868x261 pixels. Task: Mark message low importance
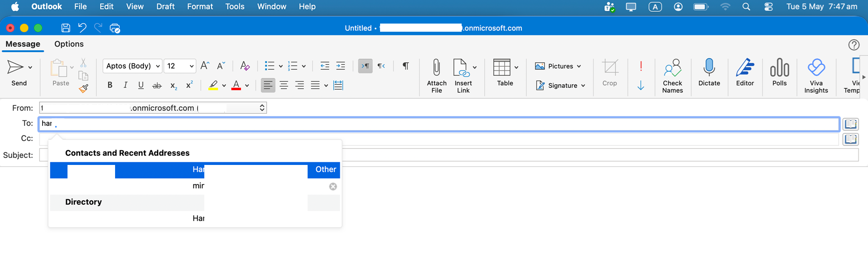point(641,86)
